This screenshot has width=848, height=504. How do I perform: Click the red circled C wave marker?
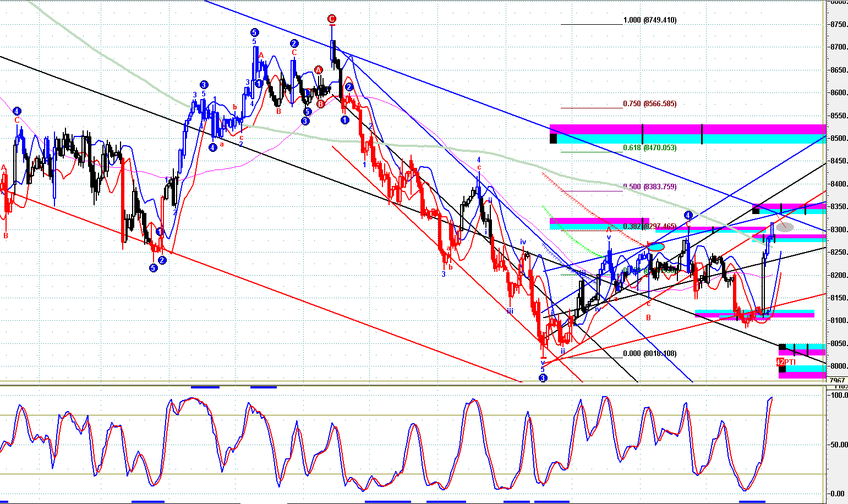tap(331, 19)
